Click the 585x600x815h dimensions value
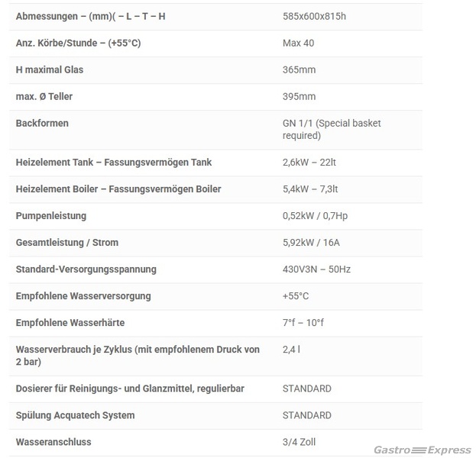 pyautogui.click(x=314, y=16)
